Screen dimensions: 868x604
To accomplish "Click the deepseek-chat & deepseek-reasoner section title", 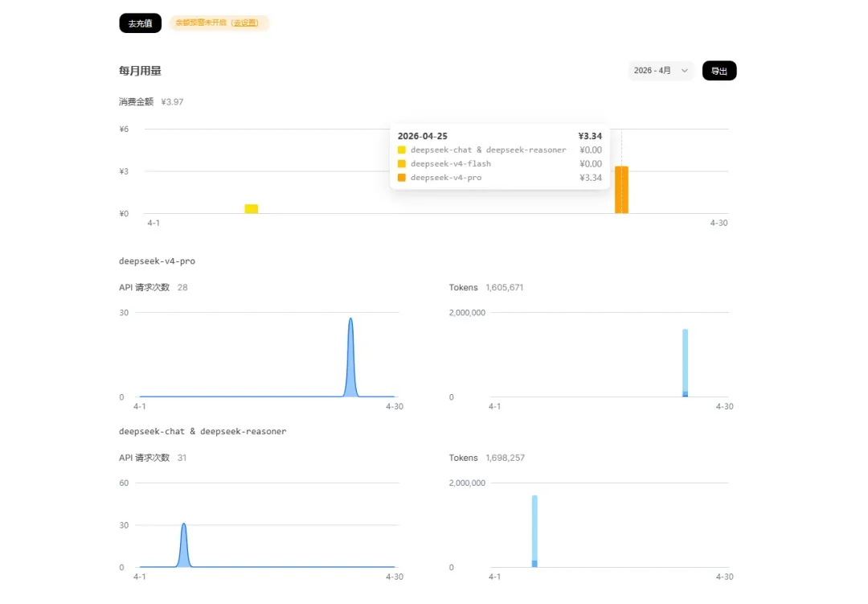I will (x=203, y=431).
